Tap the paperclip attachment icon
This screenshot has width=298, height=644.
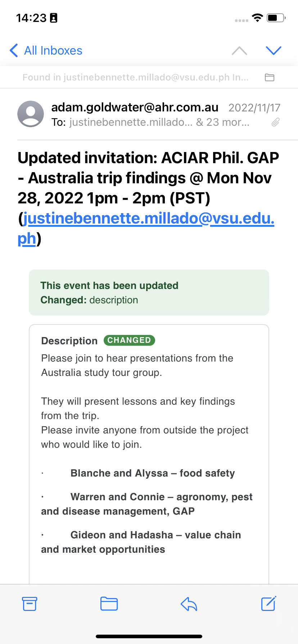click(x=275, y=123)
